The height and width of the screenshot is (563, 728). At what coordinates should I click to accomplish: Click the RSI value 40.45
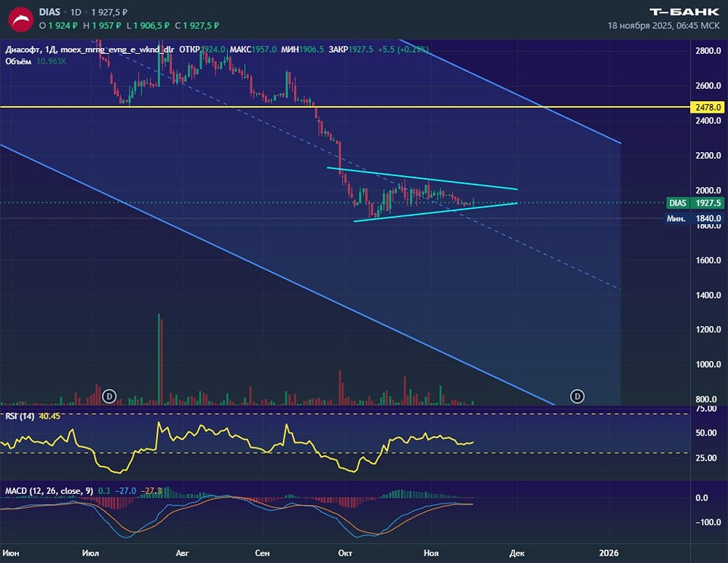(x=50, y=416)
